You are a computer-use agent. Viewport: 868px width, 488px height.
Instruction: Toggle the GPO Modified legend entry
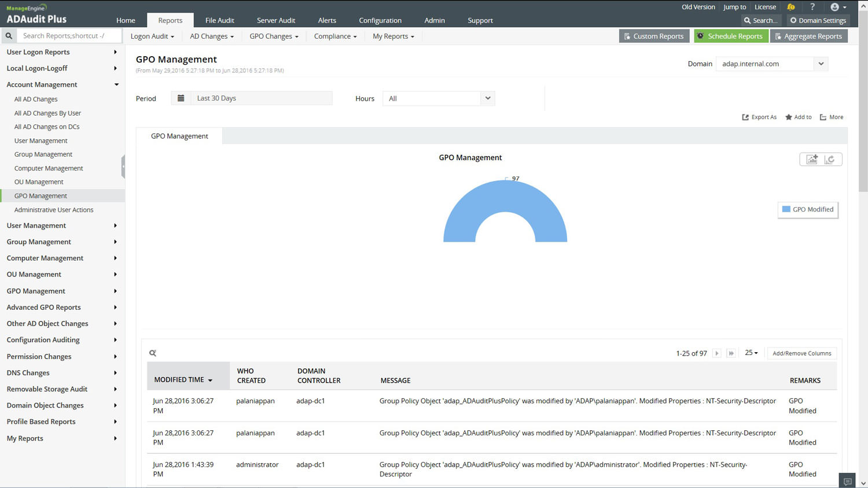pyautogui.click(x=808, y=209)
